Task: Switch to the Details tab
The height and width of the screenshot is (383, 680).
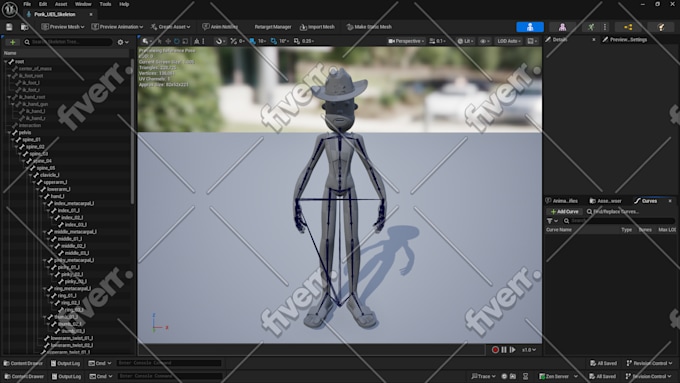Action: pos(559,39)
